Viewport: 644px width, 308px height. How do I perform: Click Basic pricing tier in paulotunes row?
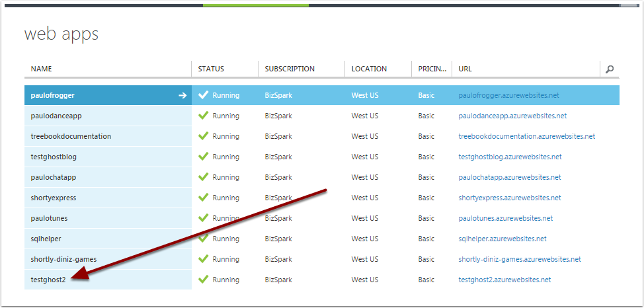426,219
